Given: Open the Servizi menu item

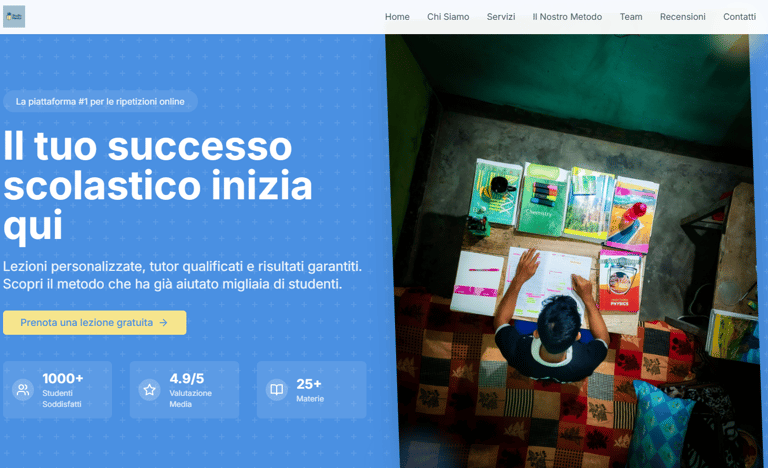Looking at the screenshot, I should point(501,17).
